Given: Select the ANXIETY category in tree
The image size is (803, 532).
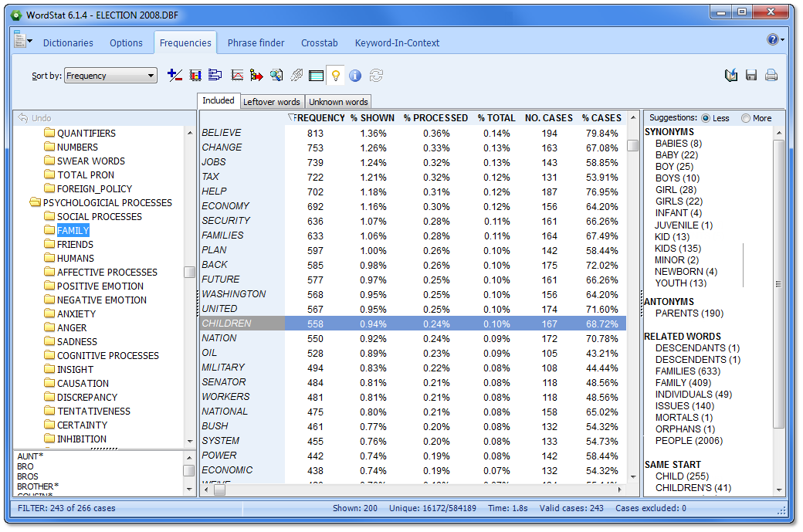Looking at the screenshot, I should click(76, 314).
